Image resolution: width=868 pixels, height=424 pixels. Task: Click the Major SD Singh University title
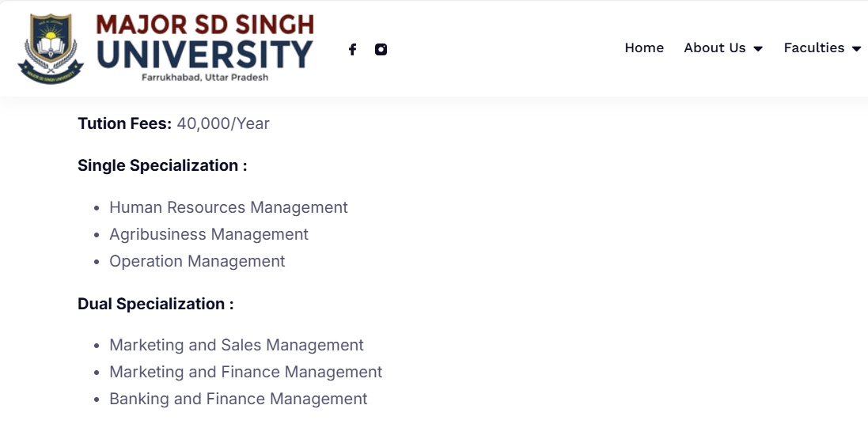click(205, 41)
